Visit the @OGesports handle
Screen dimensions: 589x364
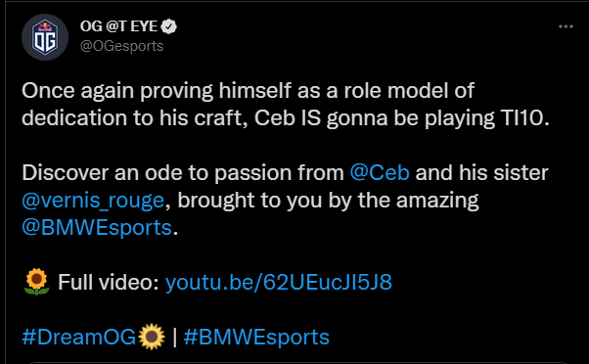click(x=121, y=46)
